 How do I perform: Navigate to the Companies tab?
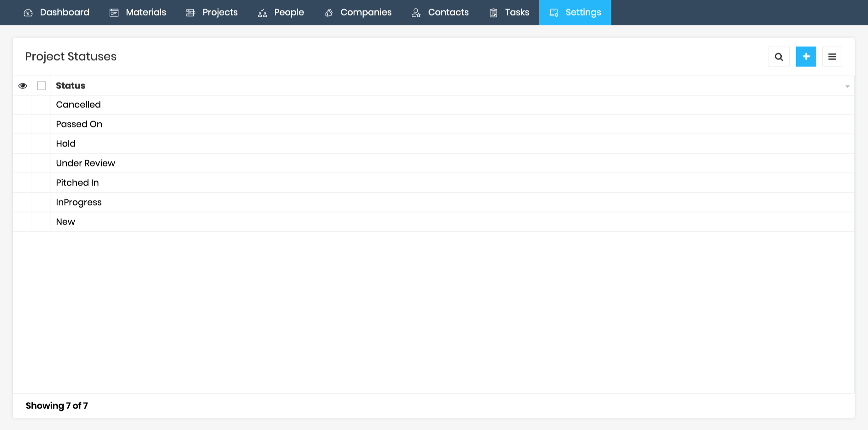coord(358,13)
